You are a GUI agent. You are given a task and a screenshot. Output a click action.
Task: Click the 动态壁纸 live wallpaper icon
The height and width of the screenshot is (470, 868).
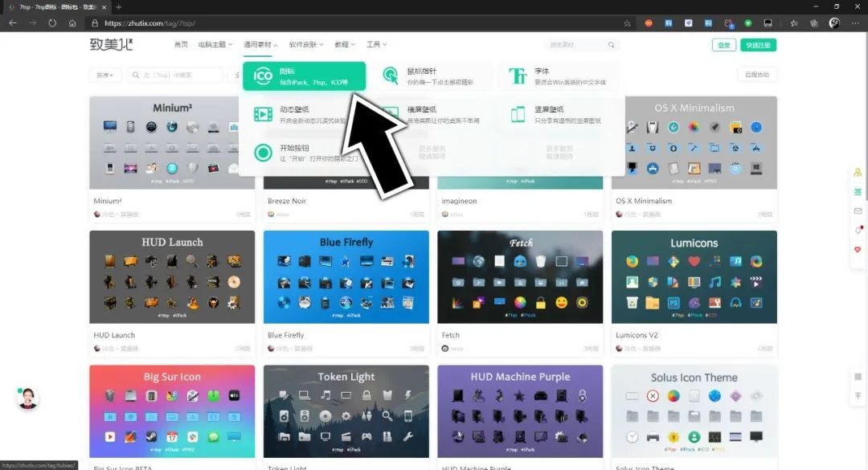263,114
